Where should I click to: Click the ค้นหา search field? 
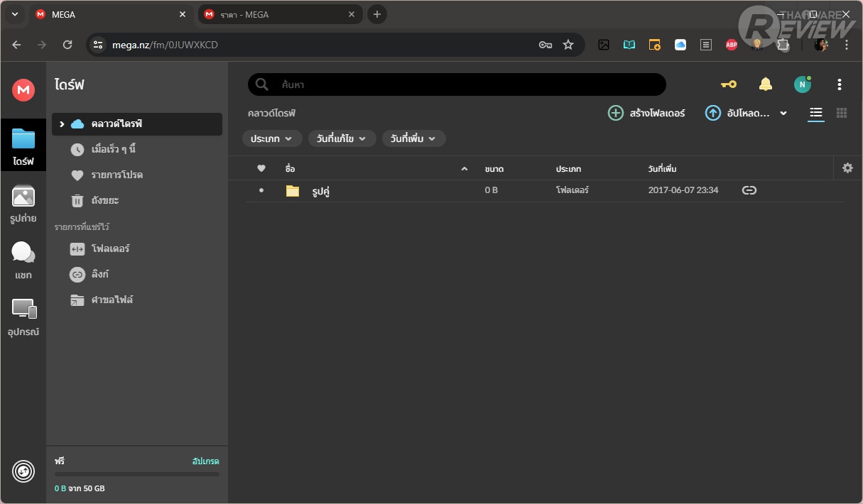[462, 84]
